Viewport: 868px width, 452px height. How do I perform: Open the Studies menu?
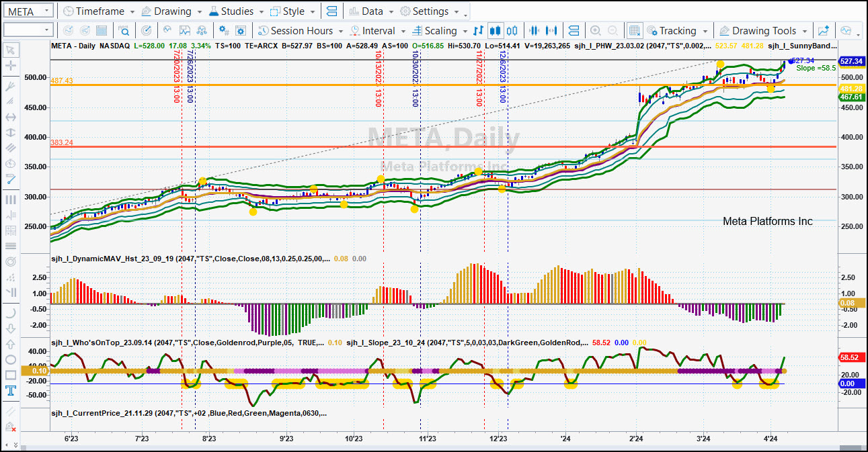pos(237,11)
